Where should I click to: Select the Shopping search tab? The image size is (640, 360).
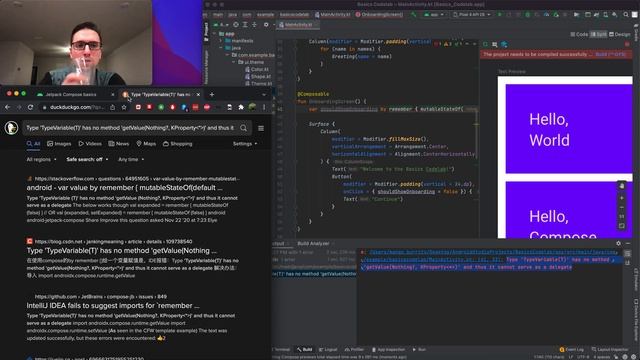point(178,144)
